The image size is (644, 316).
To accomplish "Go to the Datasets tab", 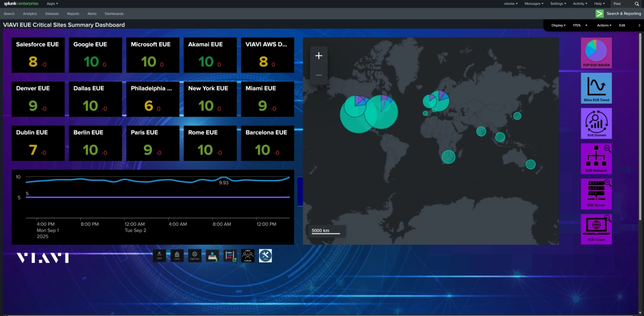I will click(x=52, y=13).
